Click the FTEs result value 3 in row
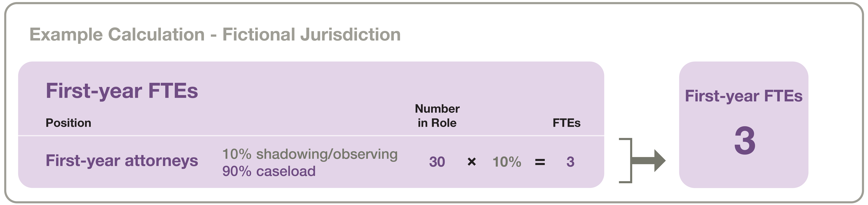 coord(570,162)
